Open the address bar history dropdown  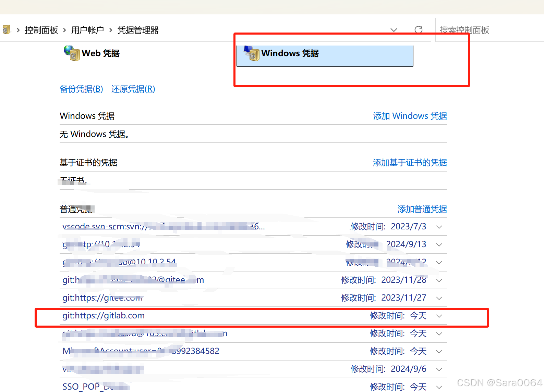(394, 30)
